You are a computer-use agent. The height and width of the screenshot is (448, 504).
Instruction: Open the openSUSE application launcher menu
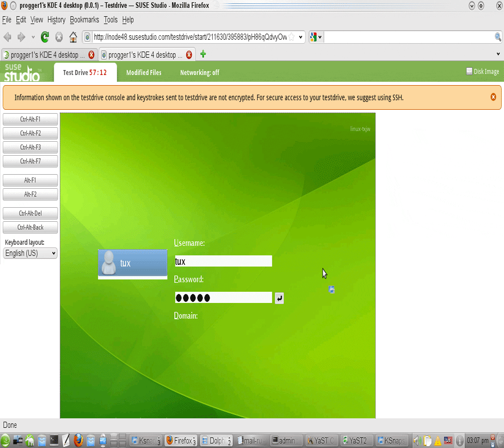tap(5, 440)
